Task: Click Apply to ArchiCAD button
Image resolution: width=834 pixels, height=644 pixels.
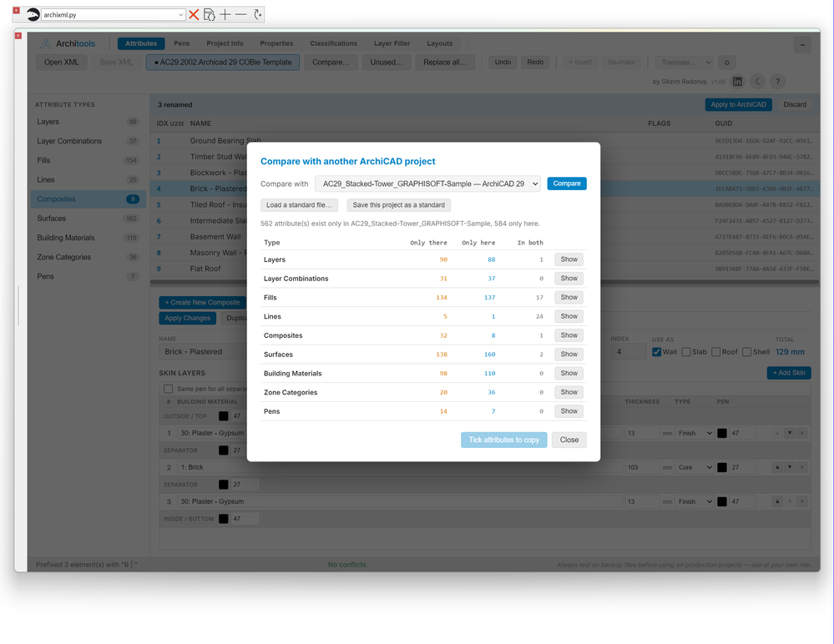Action: pos(738,104)
